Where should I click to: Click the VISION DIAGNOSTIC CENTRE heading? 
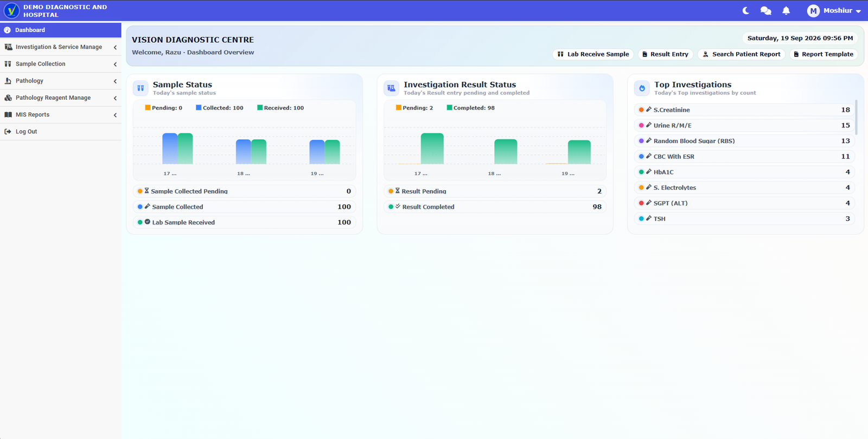[193, 40]
